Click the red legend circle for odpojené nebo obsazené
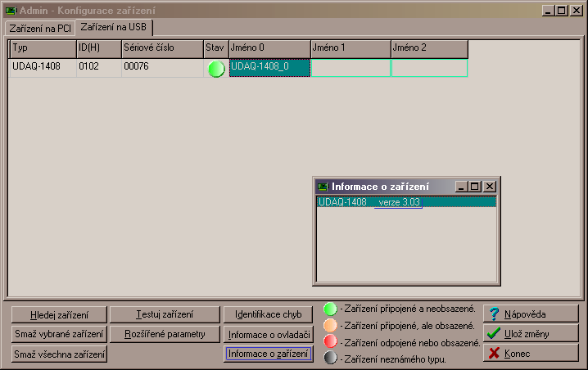This screenshot has width=588, height=370. [x=330, y=341]
